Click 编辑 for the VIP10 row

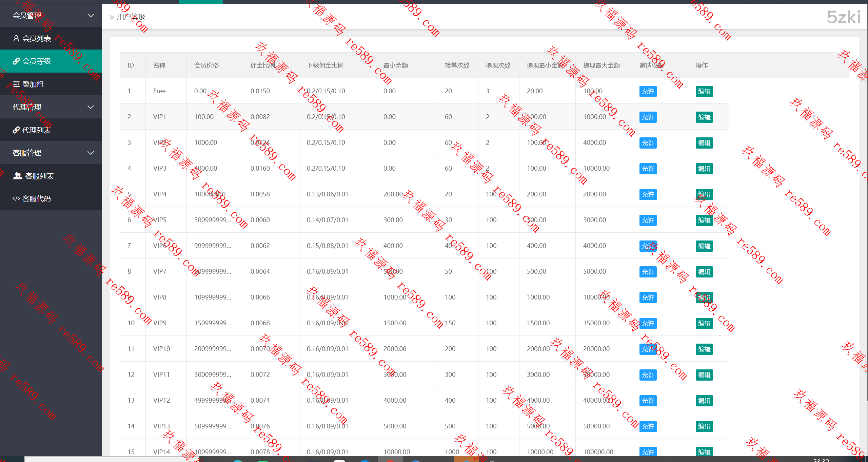704,349
